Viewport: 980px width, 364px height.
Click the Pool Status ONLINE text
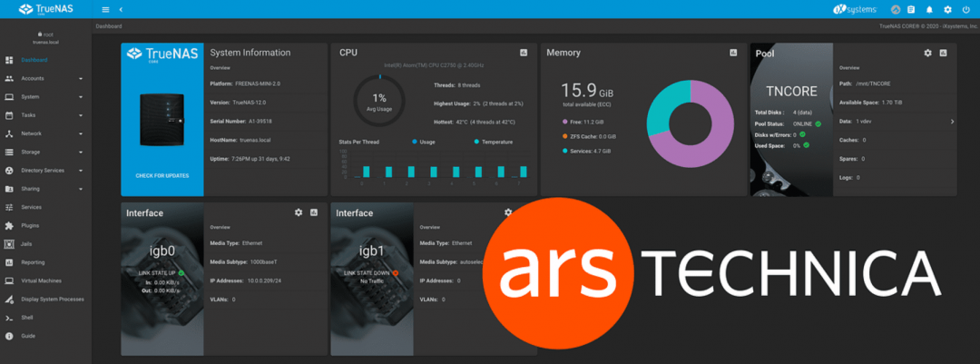point(789,123)
